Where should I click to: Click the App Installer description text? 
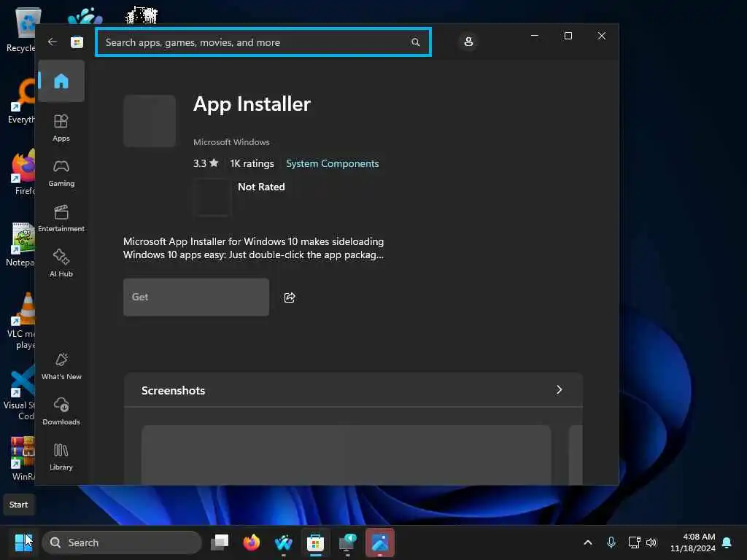[253, 248]
